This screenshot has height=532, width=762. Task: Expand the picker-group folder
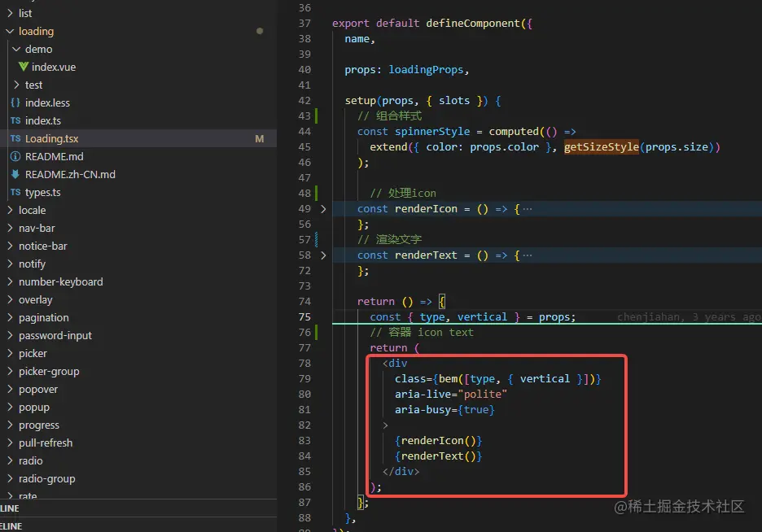[10, 371]
